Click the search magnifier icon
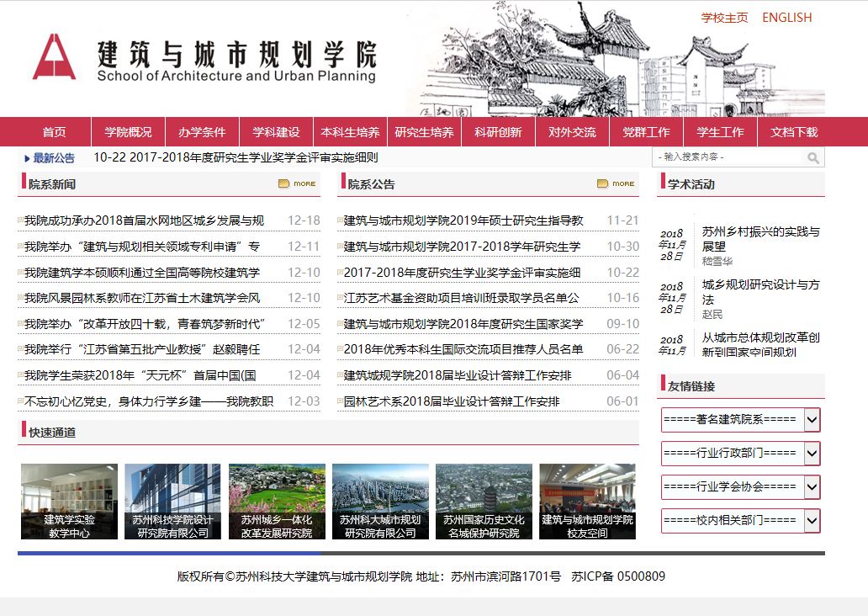 (812, 157)
